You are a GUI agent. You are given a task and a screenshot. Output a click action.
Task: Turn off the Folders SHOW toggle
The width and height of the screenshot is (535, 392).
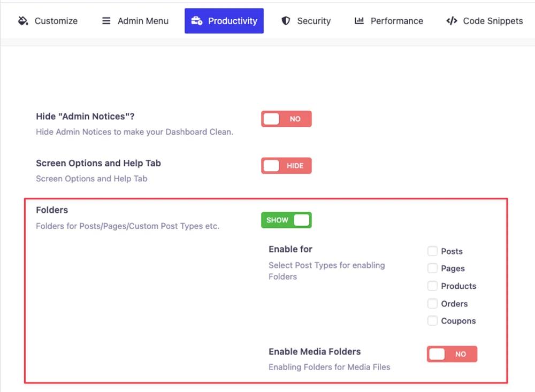[286, 220]
